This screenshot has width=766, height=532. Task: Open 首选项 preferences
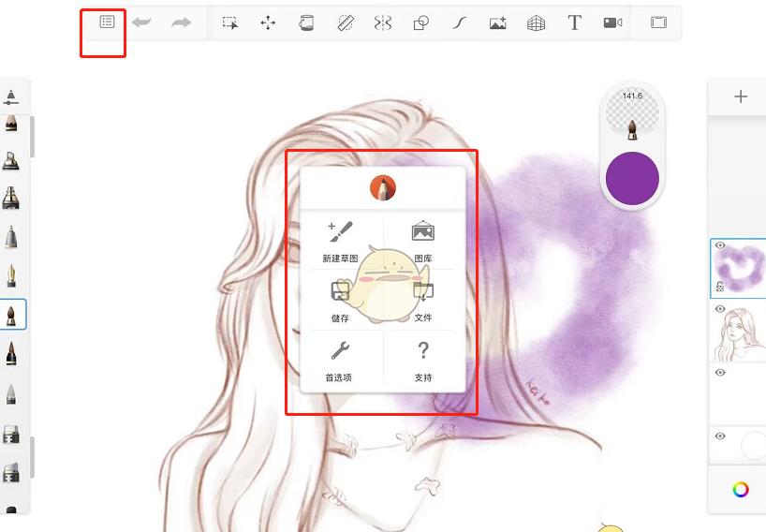(x=339, y=362)
